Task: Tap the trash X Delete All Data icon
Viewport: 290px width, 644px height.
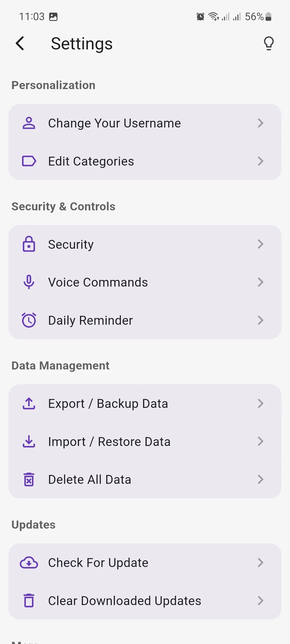Action: [29, 480]
